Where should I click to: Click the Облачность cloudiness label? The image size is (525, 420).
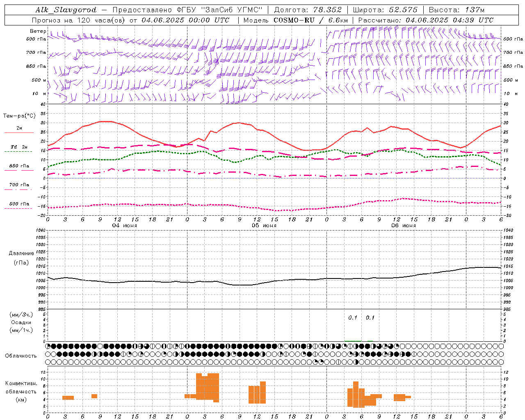coord(21,356)
